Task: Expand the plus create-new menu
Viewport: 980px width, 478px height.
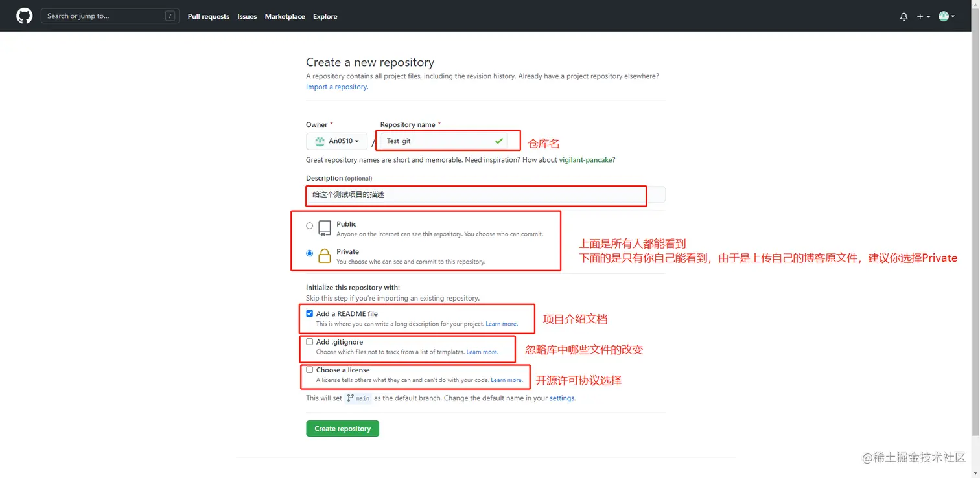Action: pyautogui.click(x=924, y=17)
